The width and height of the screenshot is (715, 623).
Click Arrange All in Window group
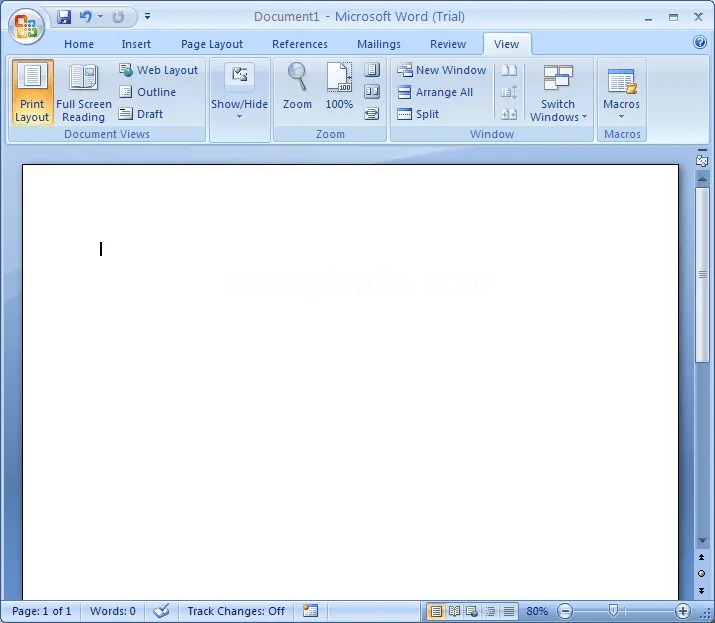(x=435, y=92)
